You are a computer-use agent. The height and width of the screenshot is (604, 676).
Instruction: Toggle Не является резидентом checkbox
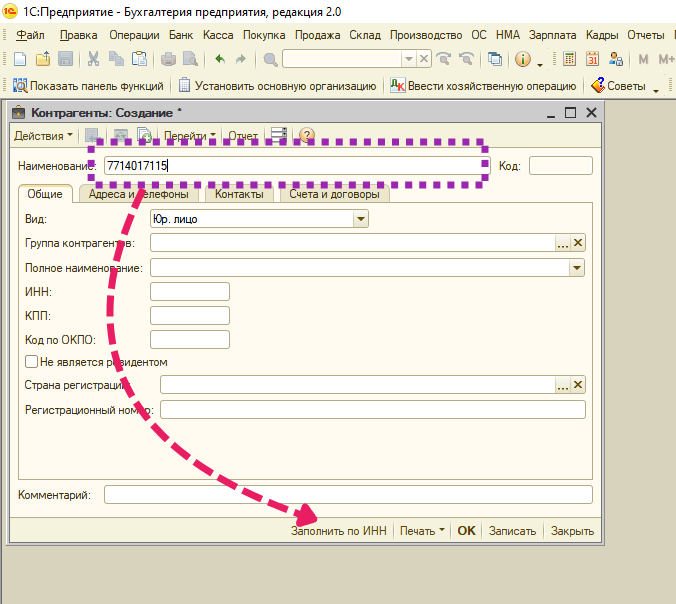pos(31,361)
